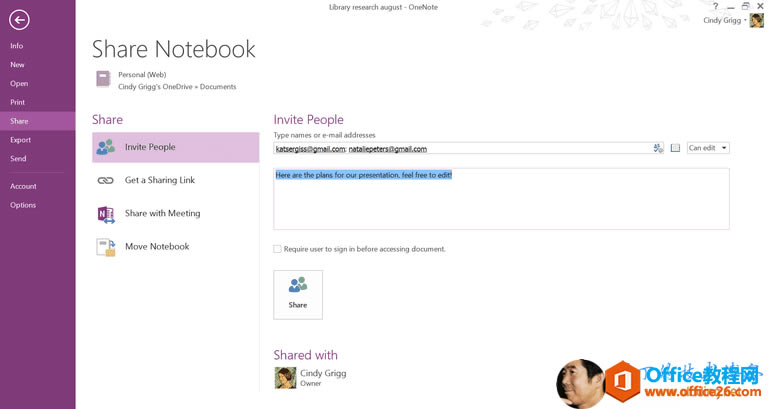Choose Move Notebook
The image size is (768, 409).
(x=175, y=246)
